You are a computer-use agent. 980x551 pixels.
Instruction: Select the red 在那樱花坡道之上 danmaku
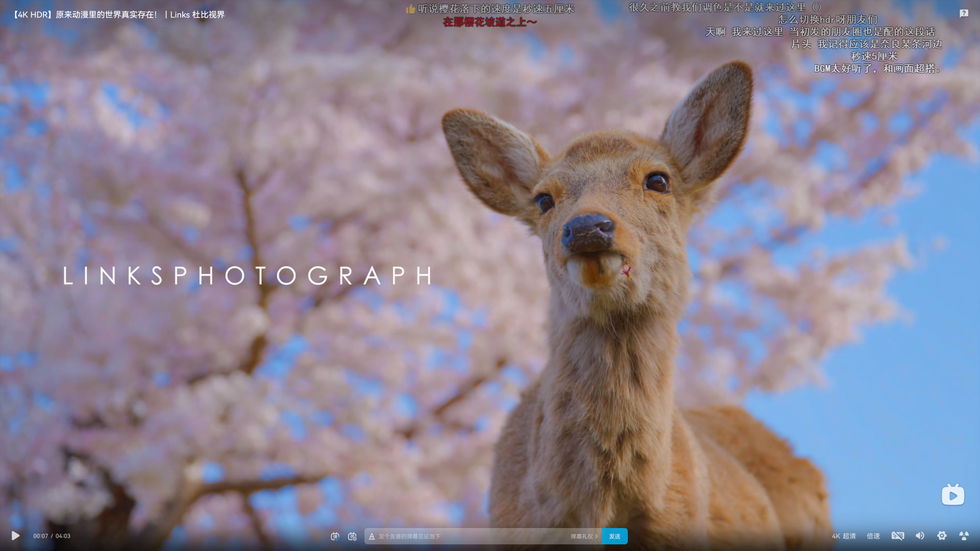(490, 22)
